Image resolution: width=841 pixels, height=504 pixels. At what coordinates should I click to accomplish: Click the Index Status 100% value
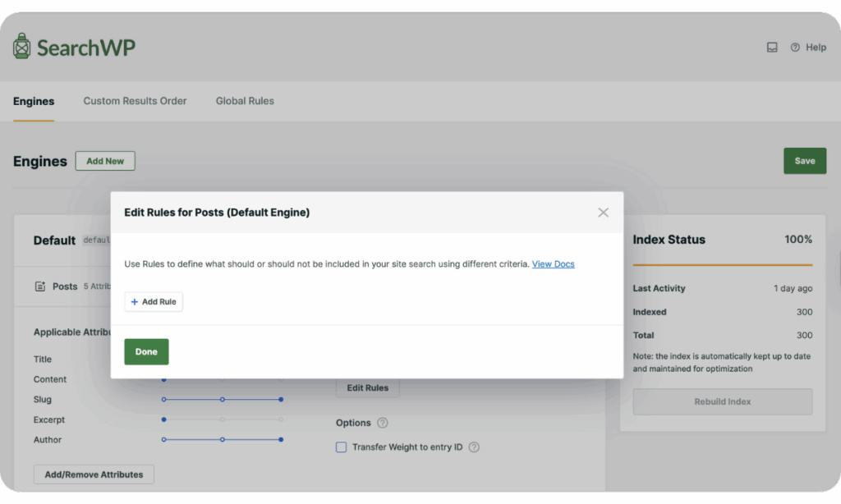pos(798,239)
